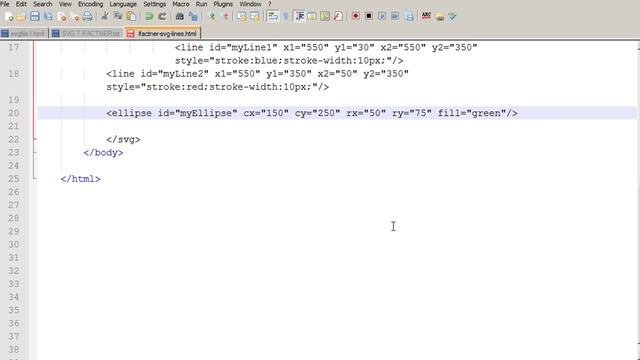Click the Open file folder icon
This screenshot has width=640, height=360.
[22, 16]
